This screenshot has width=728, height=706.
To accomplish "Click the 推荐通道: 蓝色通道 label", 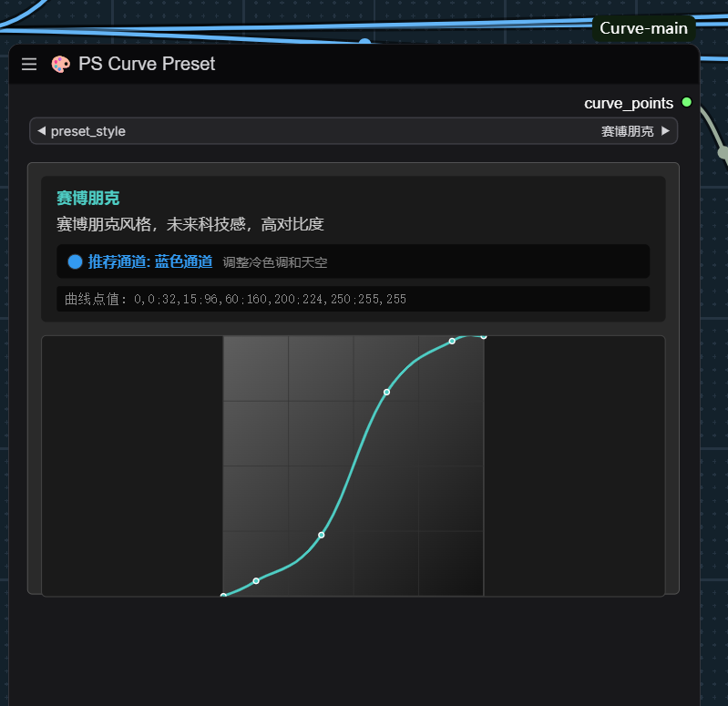I will point(150,261).
